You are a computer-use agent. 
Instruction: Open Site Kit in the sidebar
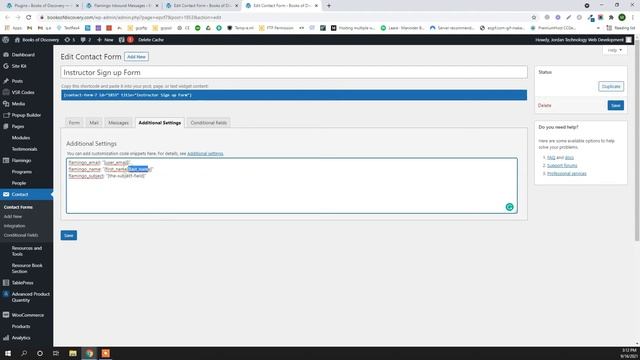19,66
